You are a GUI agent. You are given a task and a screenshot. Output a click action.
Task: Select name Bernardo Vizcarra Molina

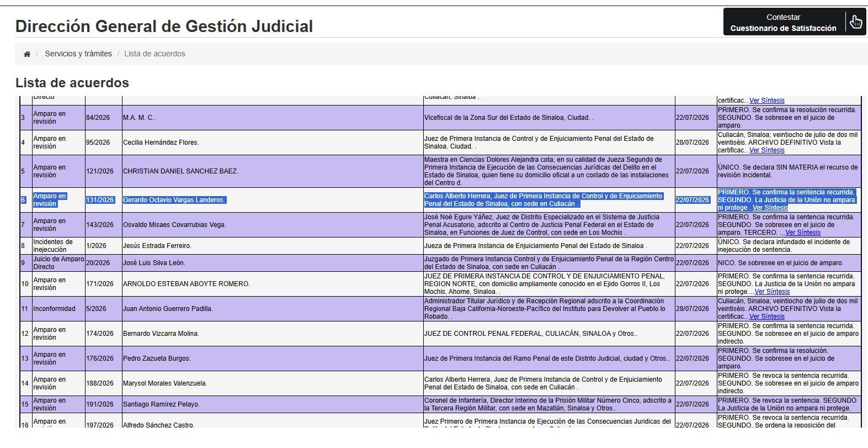tap(161, 334)
